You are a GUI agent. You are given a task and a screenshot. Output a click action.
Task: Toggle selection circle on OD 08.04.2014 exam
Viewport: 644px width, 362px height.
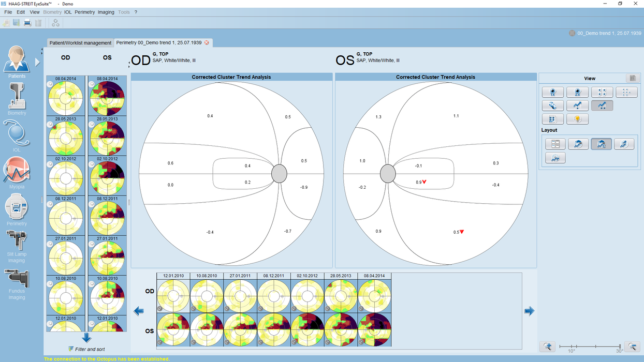(50, 85)
